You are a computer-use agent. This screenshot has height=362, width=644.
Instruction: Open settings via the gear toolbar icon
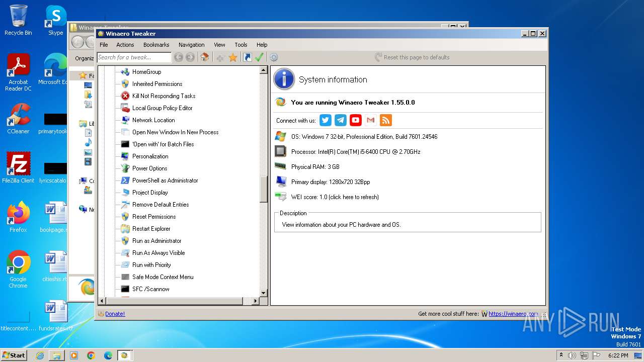pyautogui.click(x=274, y=57)
